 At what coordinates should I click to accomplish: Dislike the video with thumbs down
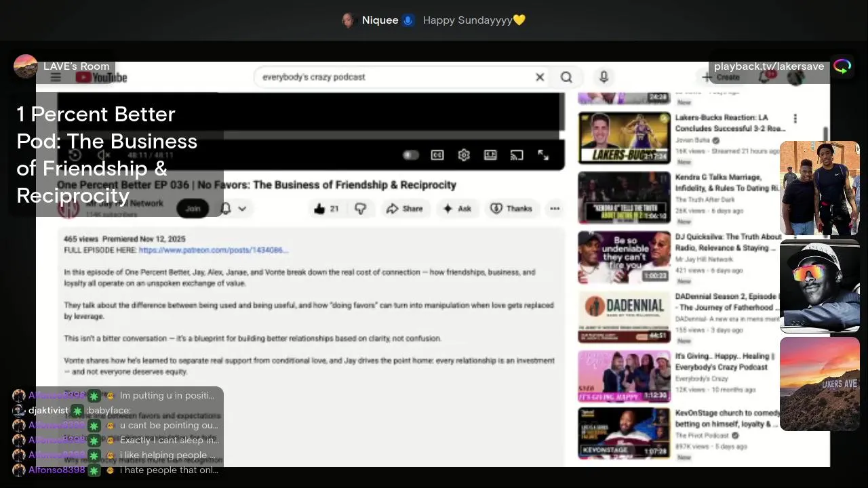point(360,209)
